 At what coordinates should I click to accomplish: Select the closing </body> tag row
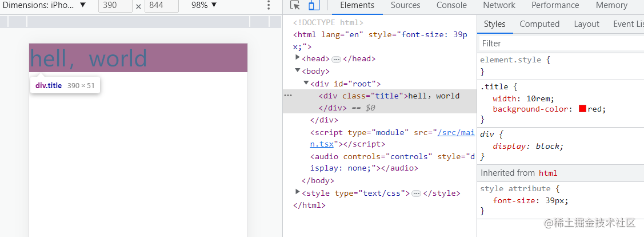point(318,181)
